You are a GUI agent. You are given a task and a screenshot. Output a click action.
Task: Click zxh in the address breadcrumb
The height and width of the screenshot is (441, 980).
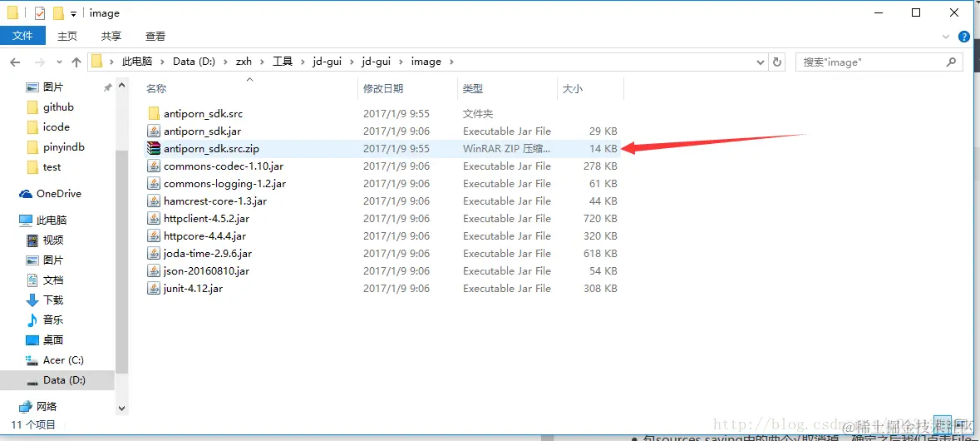pos(244,62)
